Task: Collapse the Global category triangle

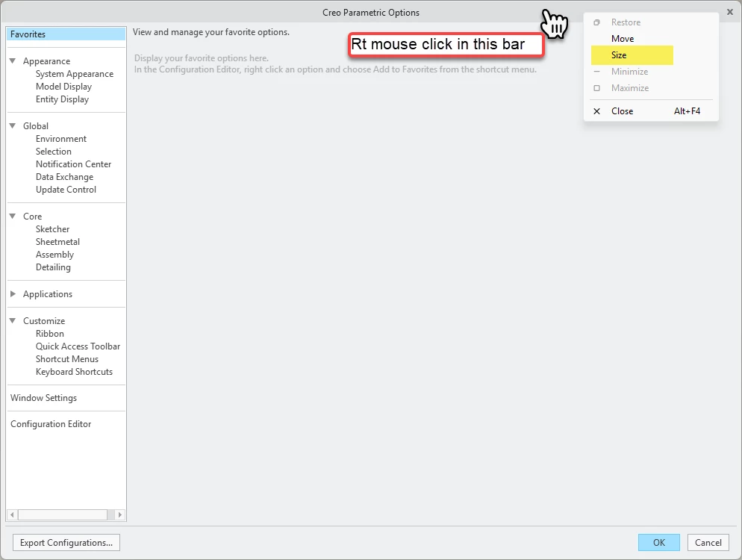Action: [x=13, y=126]
